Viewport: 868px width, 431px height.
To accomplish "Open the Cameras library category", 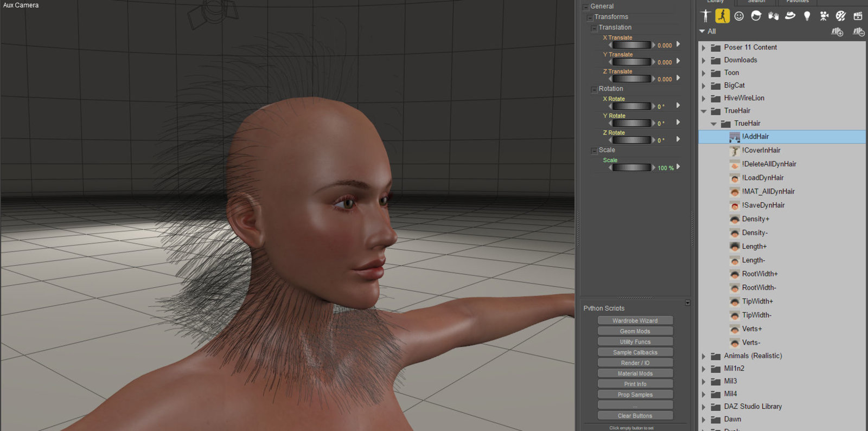I will (x=824, y=16).
